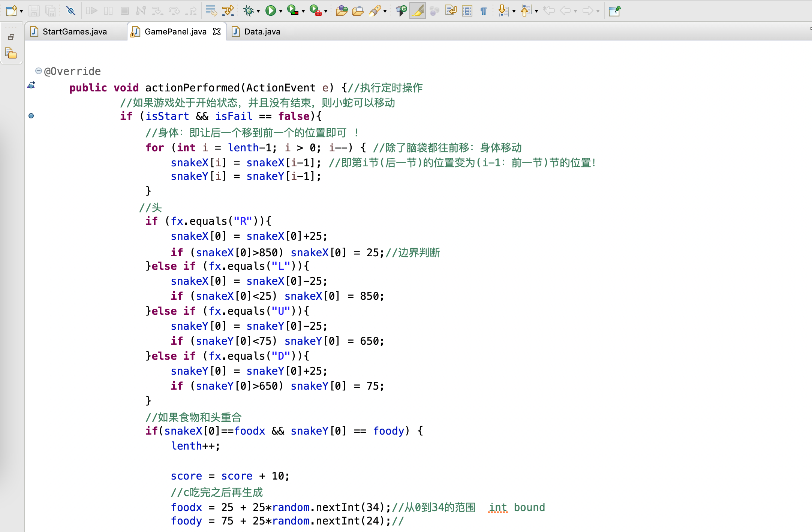The width and height of the screenshot is (812, 532).
Task: Click the New Java Class debug icon
Action: pos(402,11)
